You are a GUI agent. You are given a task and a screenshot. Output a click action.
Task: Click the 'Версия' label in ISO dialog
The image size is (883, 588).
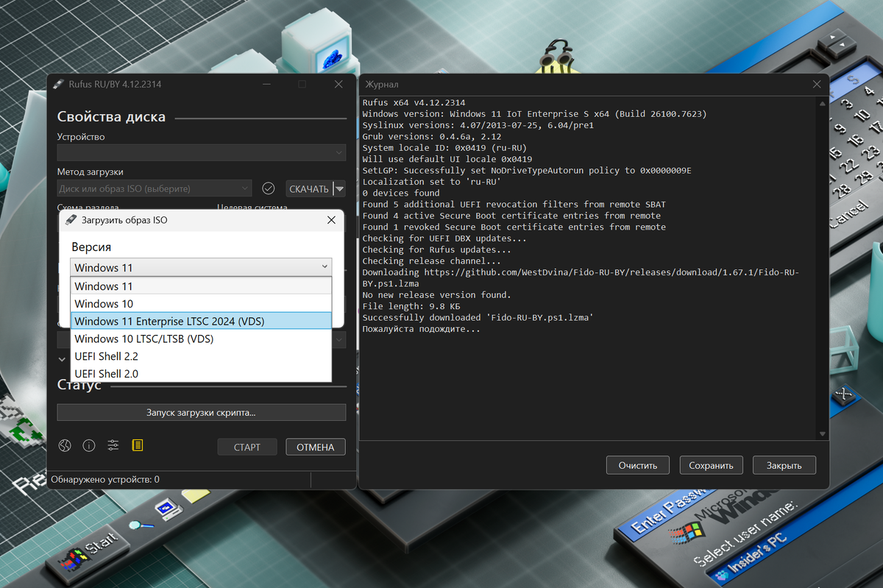click(91, 247)
